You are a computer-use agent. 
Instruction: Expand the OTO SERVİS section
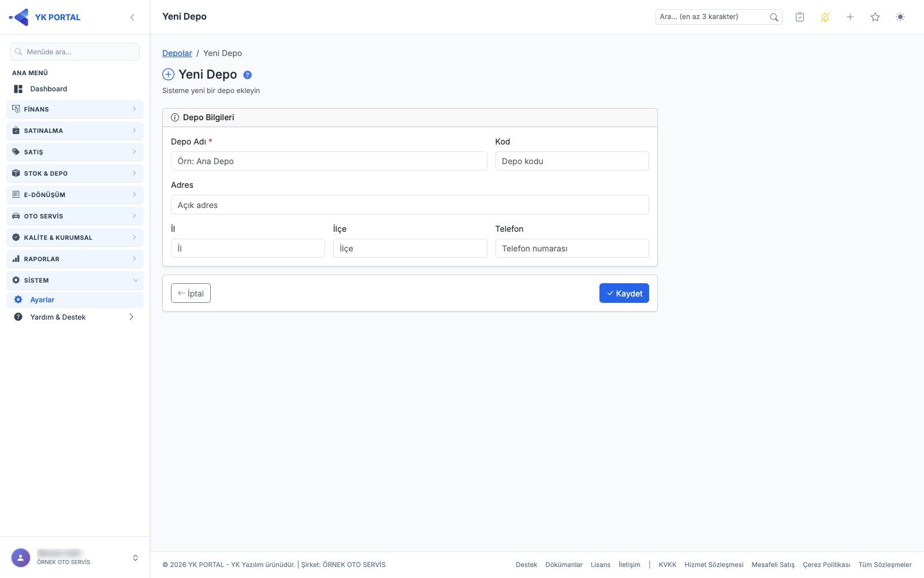click(x=75, y=216)
